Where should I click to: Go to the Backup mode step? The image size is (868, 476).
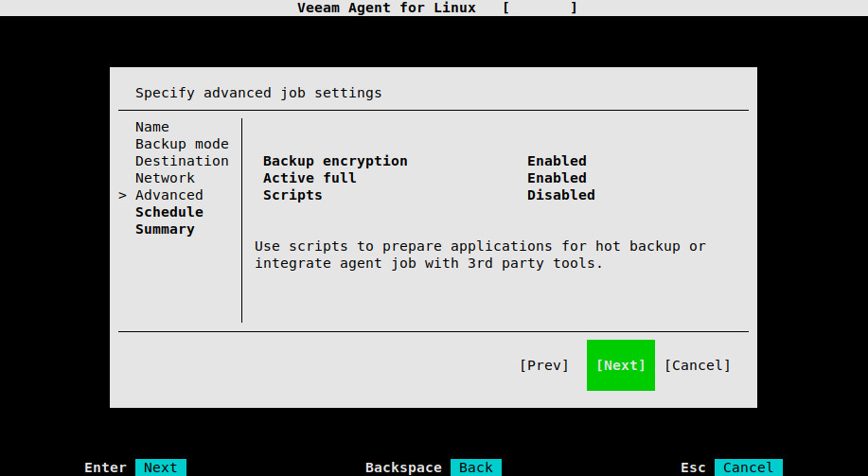click(182, 144)
